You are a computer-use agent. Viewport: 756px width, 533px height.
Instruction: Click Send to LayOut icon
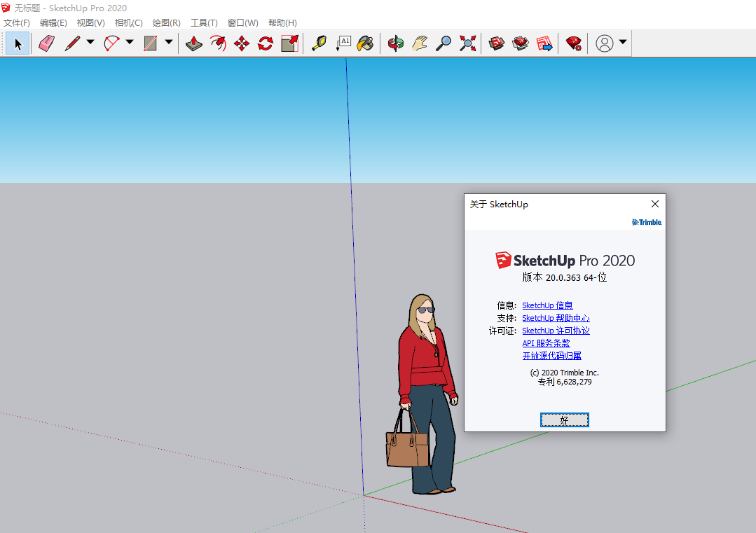[544, 43]
